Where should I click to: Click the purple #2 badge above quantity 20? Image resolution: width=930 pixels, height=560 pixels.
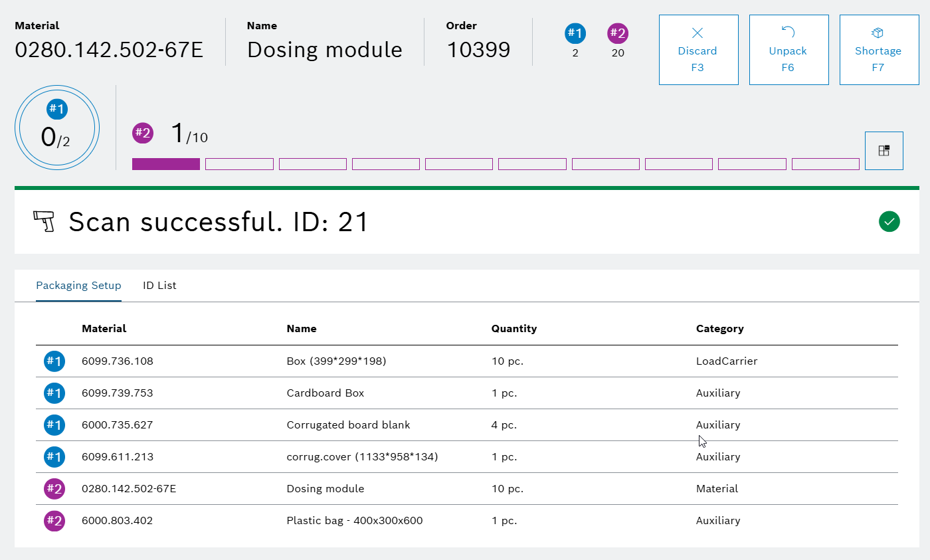pos(618,33)
